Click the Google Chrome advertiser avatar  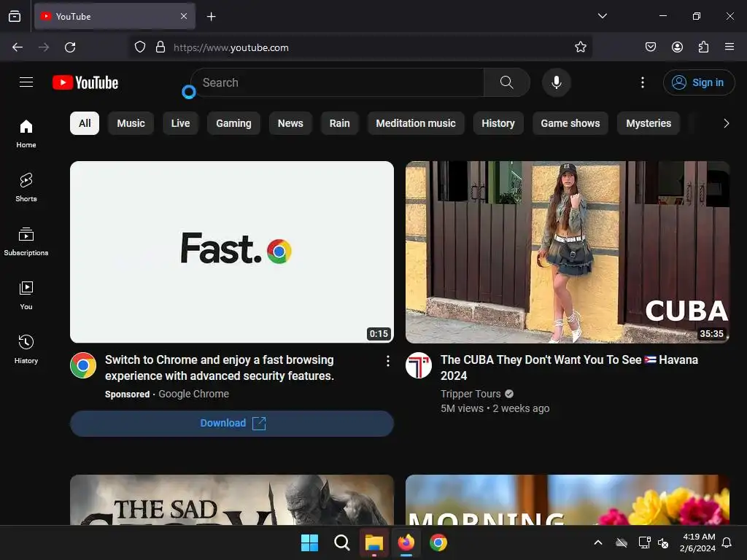(83, 365)
